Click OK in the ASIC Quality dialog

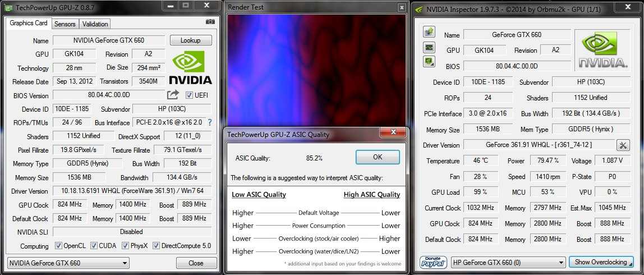378,157
